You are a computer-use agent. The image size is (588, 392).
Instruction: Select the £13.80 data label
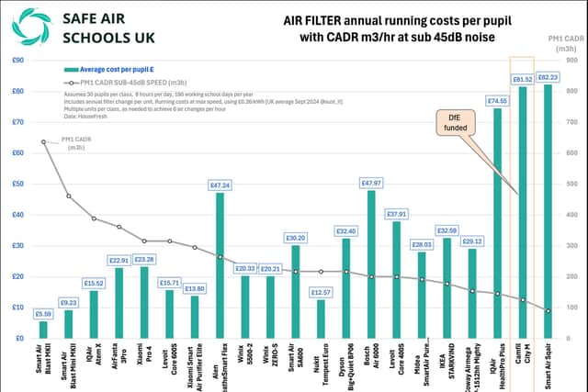point(195,288)
